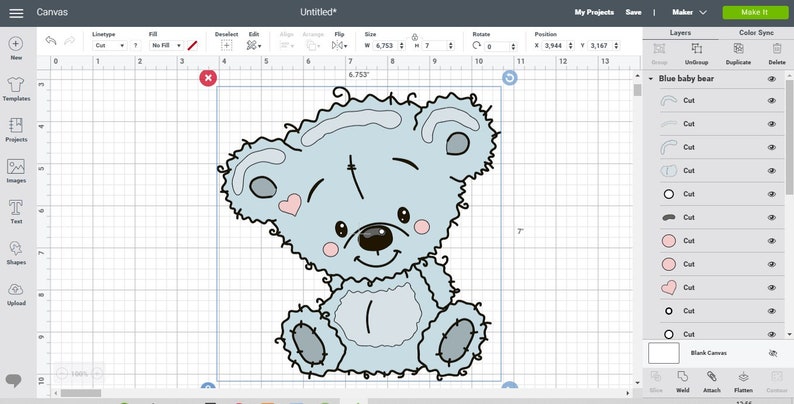This screenshot has height=404, width=794.
Task: Open the Fill No Fill dropdown
Action: point(166,46)
